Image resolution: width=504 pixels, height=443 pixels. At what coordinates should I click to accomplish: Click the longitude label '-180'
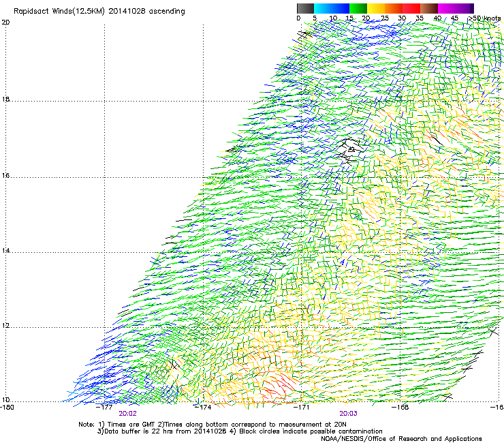point(7,407)
